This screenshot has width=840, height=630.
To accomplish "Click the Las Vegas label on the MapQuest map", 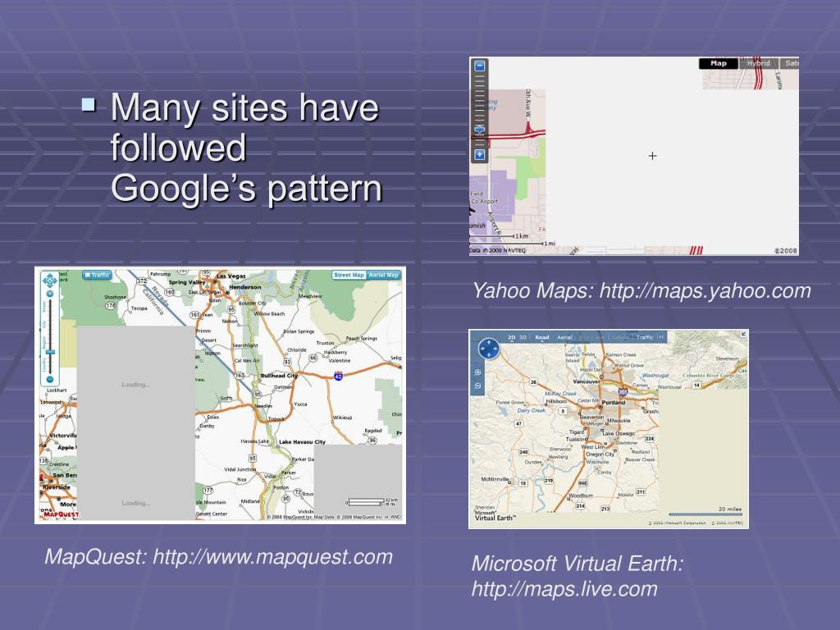I will click(x=231, y=276).
